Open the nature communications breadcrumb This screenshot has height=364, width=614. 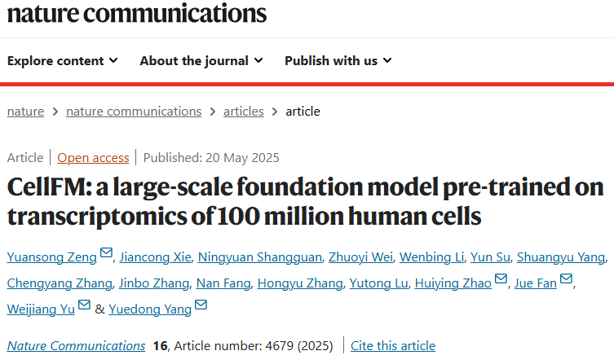tap(134, 112)
